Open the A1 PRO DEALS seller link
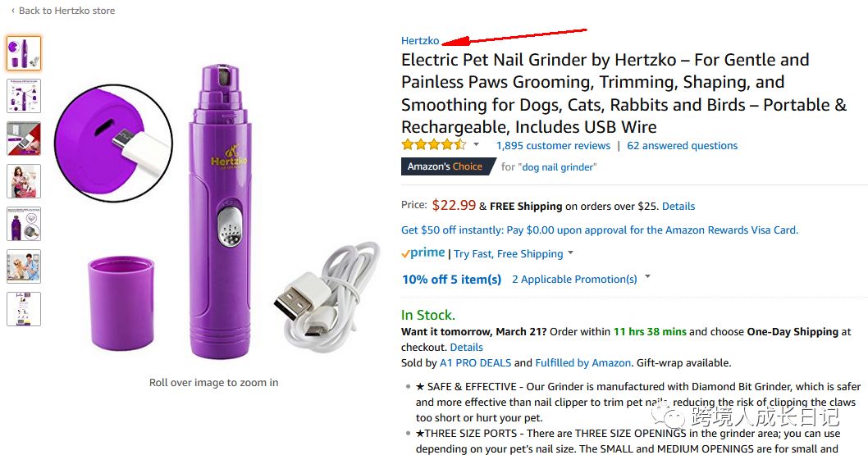 click(476, 362)
